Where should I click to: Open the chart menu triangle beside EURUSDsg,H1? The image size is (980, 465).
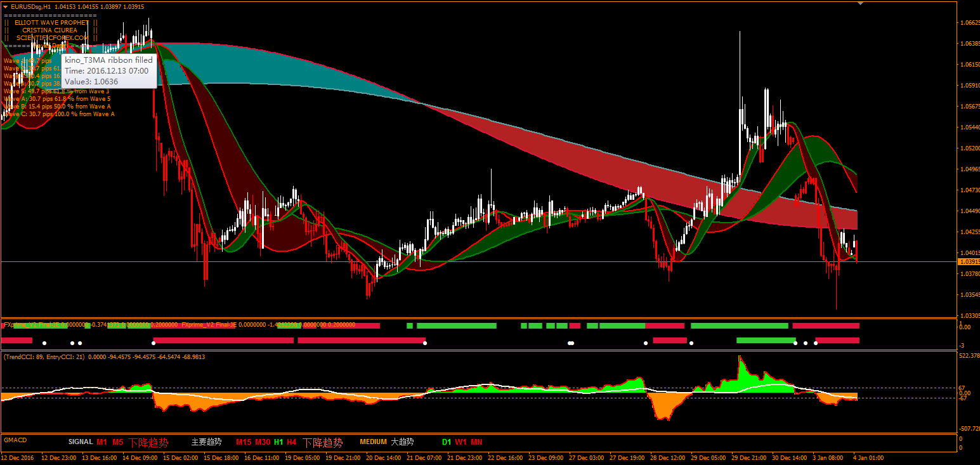(5, 6)
